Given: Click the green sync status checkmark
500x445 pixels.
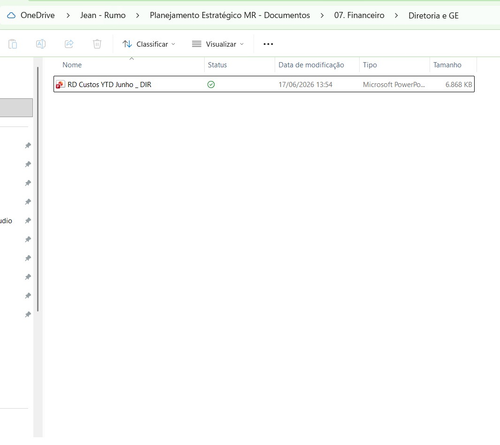Looking at the screenshot, I should [x=211, y=85].
